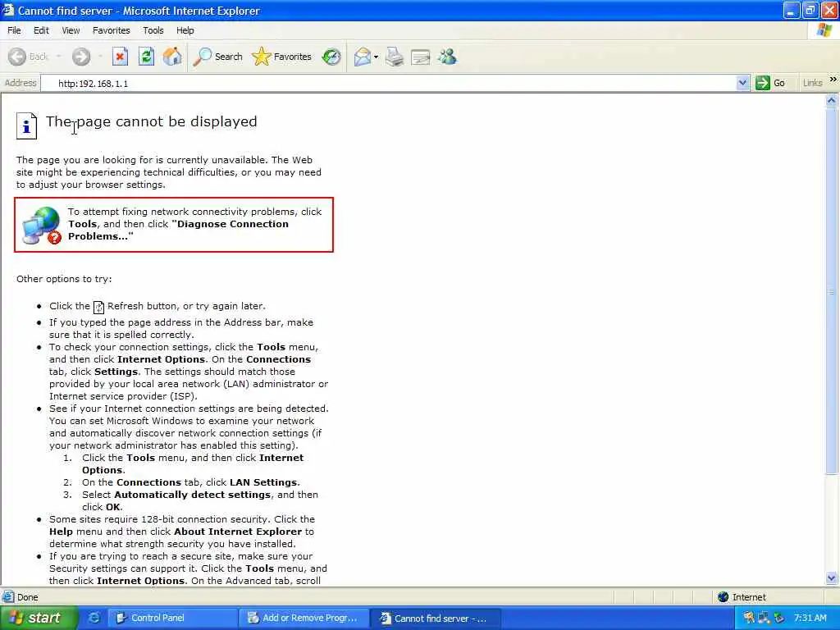Expand the Mail button dropdown arrow
The image size is (840, 630).
pyautogui.click(x=376, y=57)
